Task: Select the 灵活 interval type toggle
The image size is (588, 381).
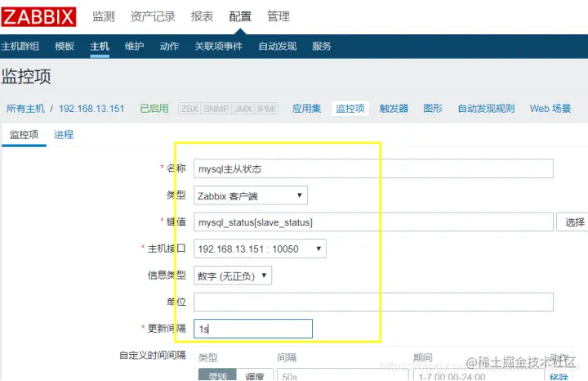Action: pyautogui.click(x=217, y=374)
